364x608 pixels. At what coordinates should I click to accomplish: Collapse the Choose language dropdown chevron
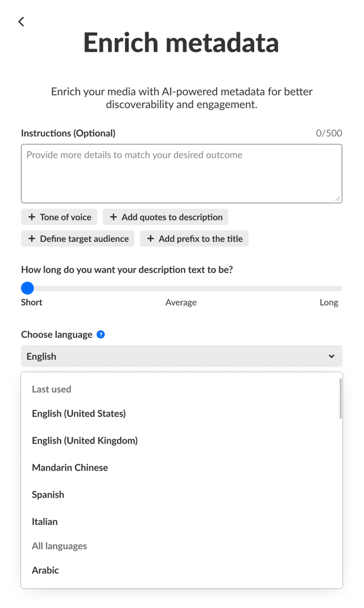click(331, 356)
